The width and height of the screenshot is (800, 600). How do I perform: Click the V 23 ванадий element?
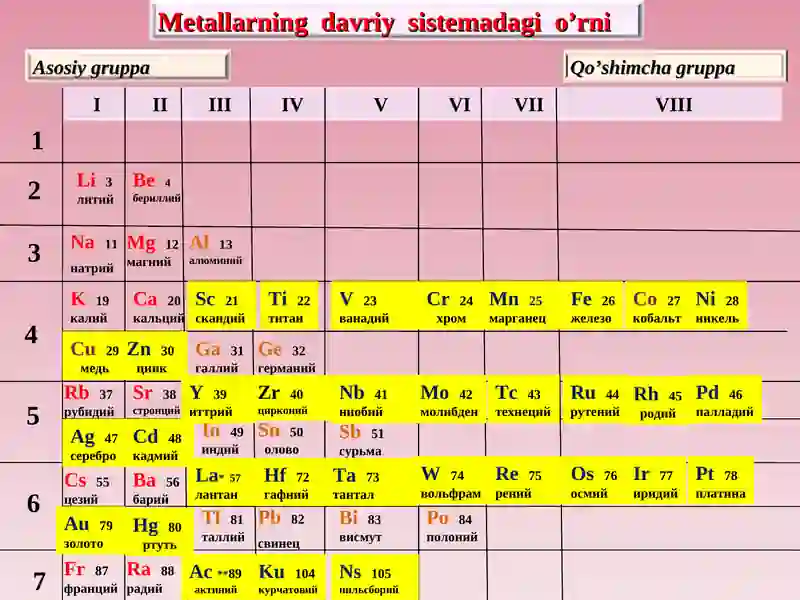point(363,307)
